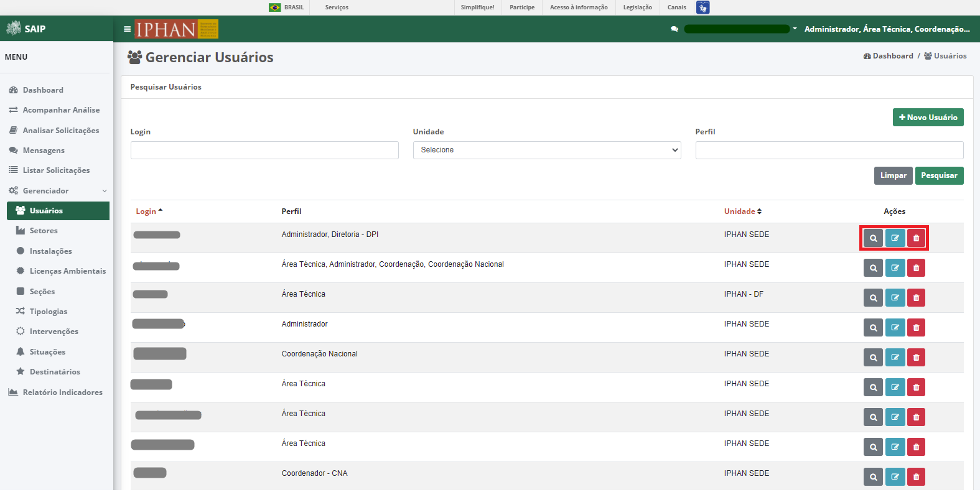View the Administrador, Diretoria - DPI user
Viewport: 980px width, 492px height.
(x=873, y=238)
